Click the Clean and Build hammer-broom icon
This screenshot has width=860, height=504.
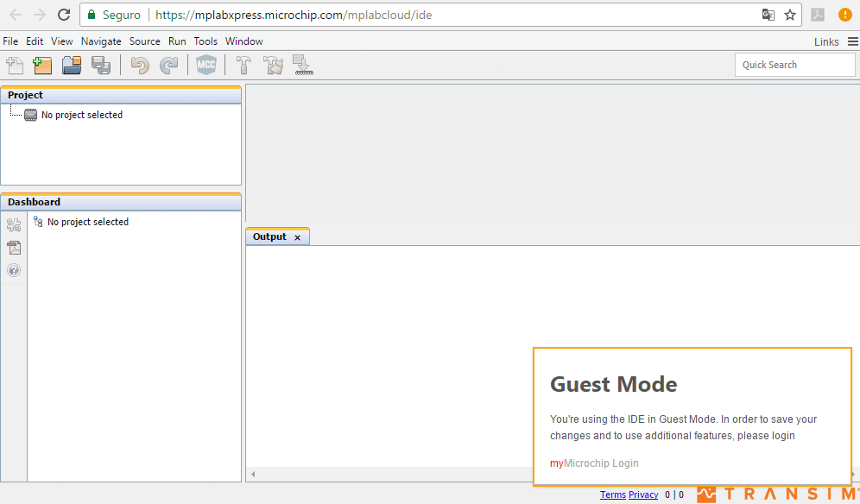tap(274, 65)
